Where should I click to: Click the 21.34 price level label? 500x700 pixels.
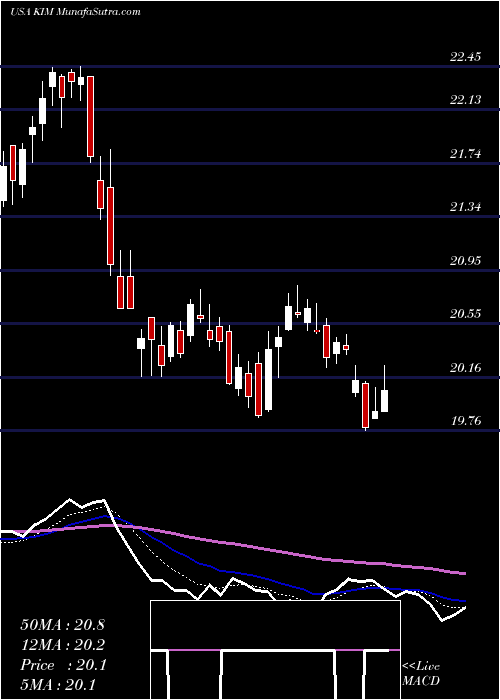(x=466, y=207)
